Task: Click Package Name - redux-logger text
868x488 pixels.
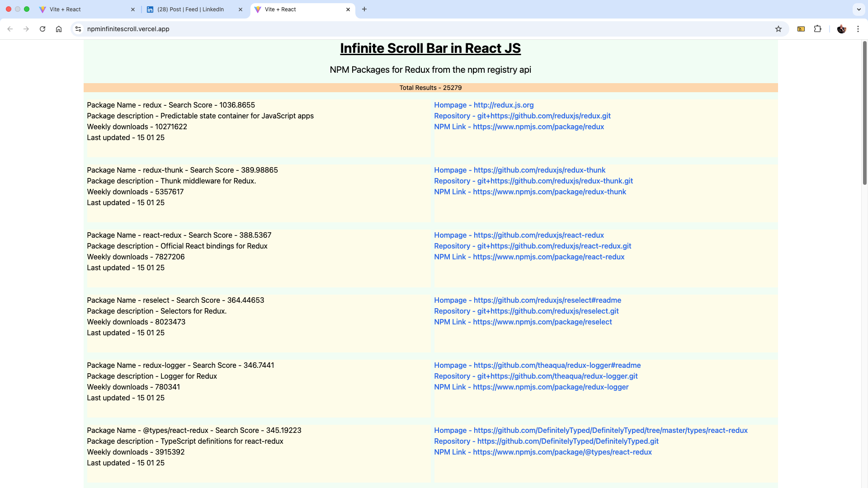Action: click(x=180, y=365)
